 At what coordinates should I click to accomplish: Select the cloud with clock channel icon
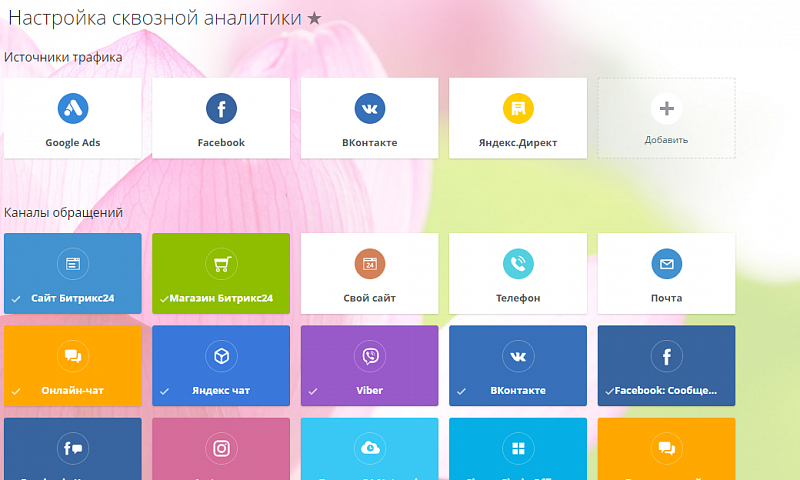click(370, 448)
